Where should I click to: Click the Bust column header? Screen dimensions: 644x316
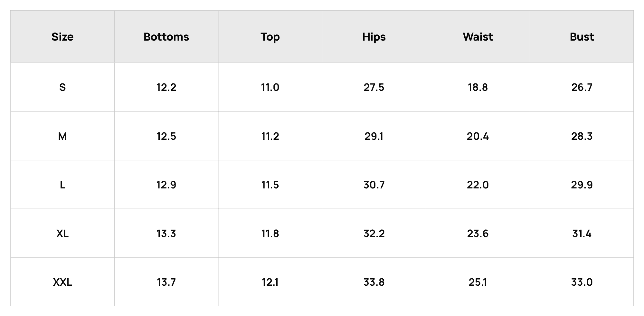[x=582, y=37]
